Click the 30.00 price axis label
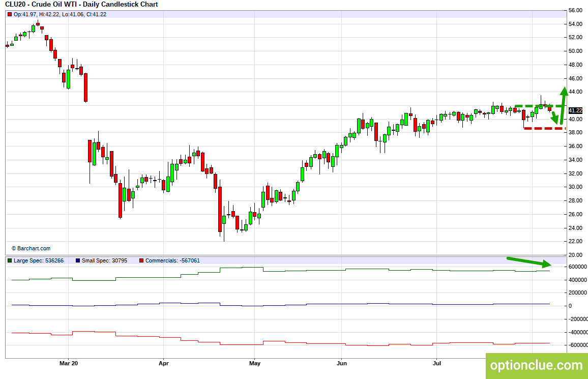This screenshot has width=588, height=379. (x=575, y=187)
